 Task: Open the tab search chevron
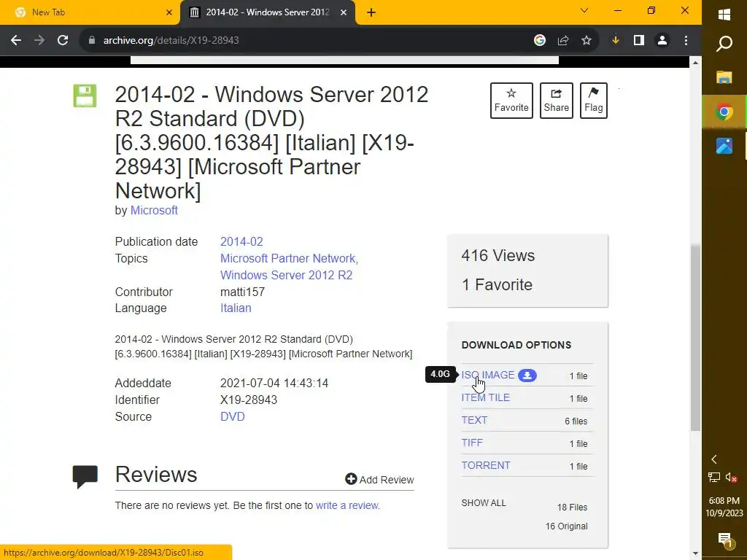pyautogui.click(x=584, y=10)
